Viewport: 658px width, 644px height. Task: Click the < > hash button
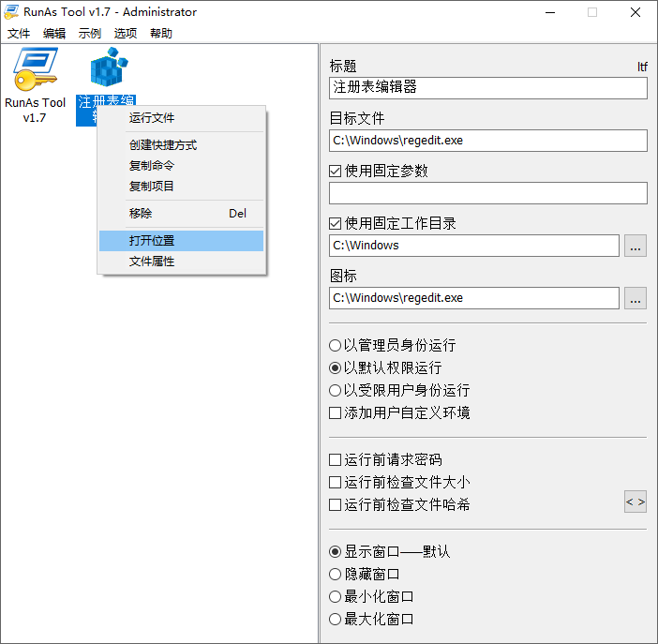point(636,502)
